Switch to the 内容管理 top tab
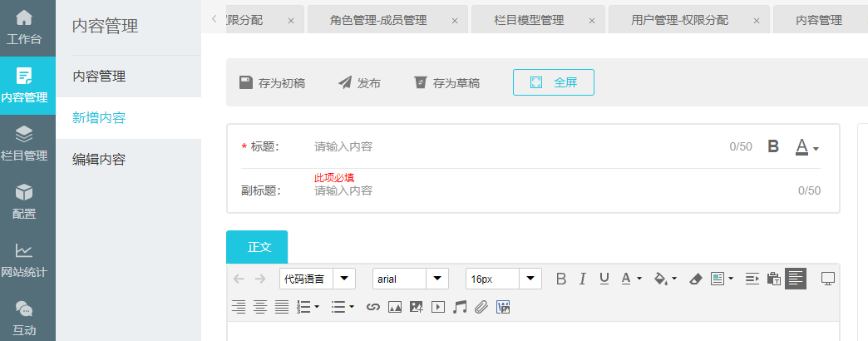The width and height of the screenshot is (868, 341). coord(819,21)
